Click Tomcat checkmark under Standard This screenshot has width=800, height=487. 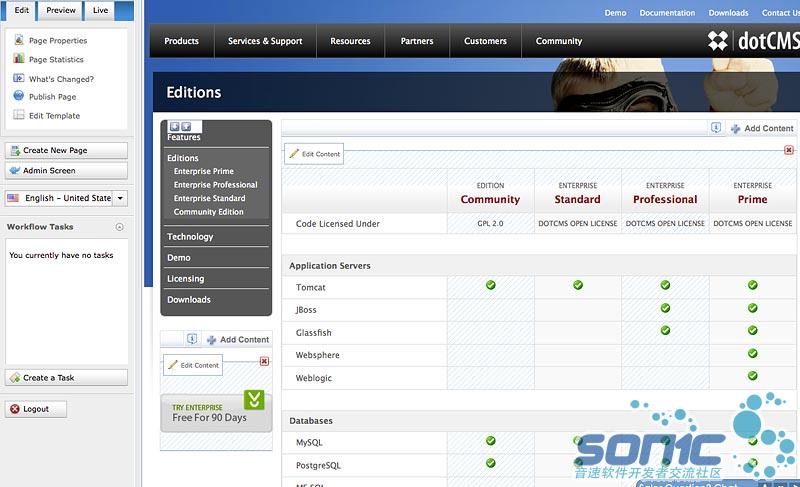point(578,285)
